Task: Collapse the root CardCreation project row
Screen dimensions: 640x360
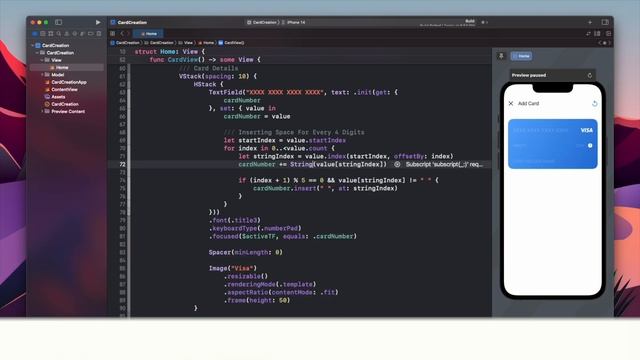Action: pos(33,45)
